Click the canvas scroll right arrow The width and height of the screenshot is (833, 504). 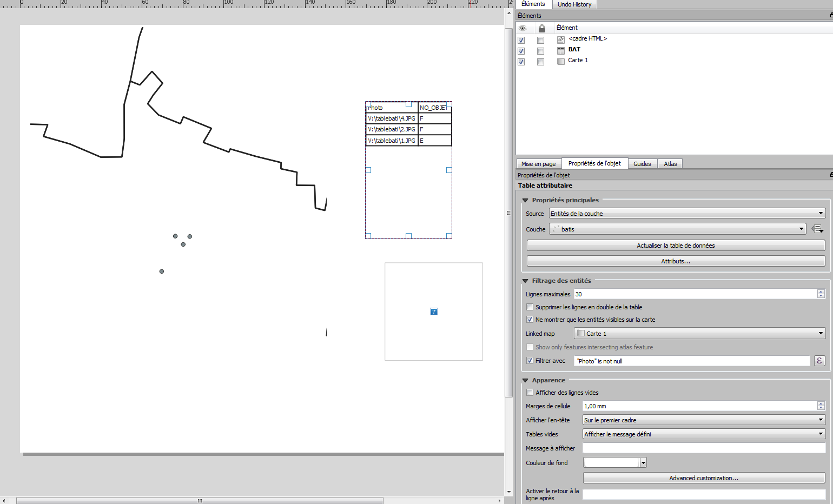pyautogui.click(x=500, y=501)
